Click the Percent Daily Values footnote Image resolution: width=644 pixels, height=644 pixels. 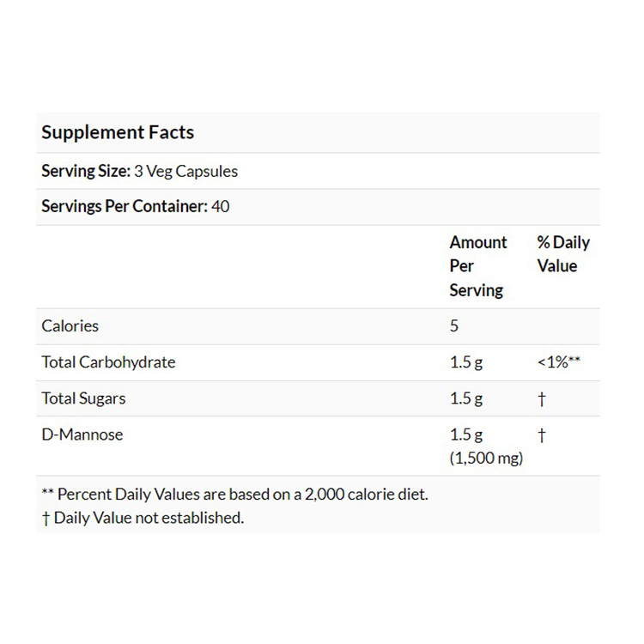pos(234,495)
